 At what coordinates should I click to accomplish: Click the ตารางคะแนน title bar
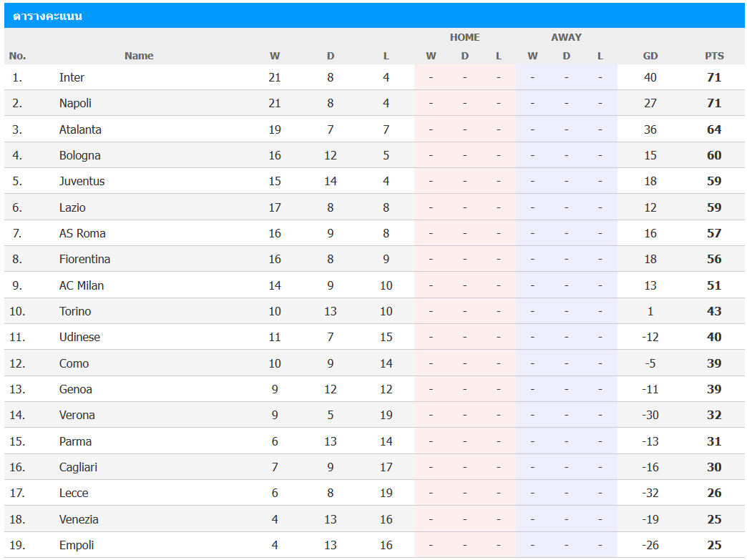[x=373, y=16]
